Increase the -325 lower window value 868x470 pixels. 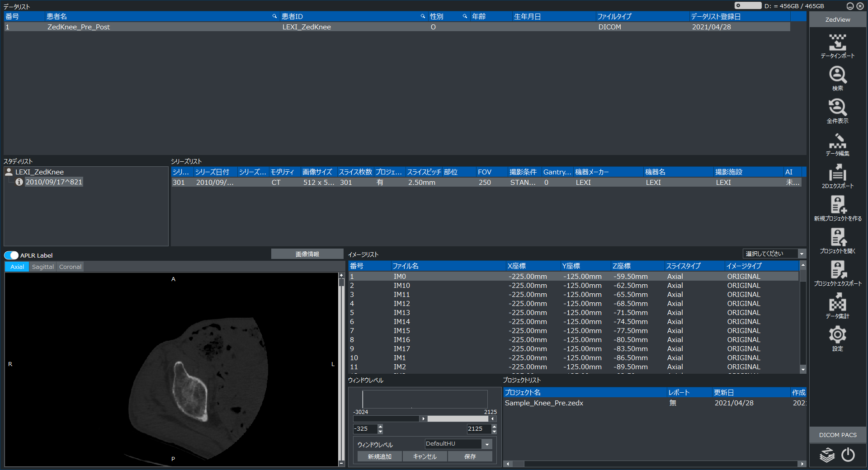pos(380,426)
